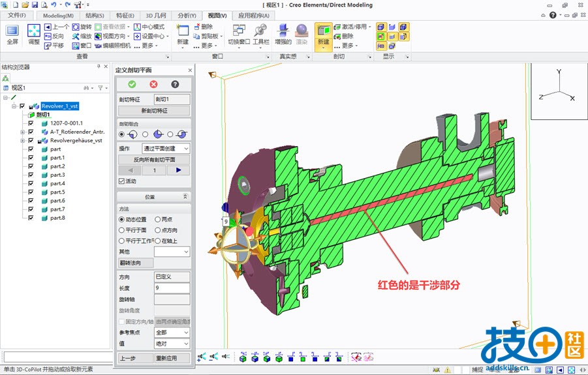
Task: Open the 其他 dropdown
Action: coord(172,252)
